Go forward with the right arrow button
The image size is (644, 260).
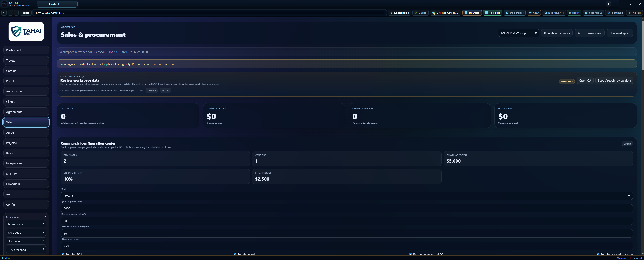tap(10, 13)
